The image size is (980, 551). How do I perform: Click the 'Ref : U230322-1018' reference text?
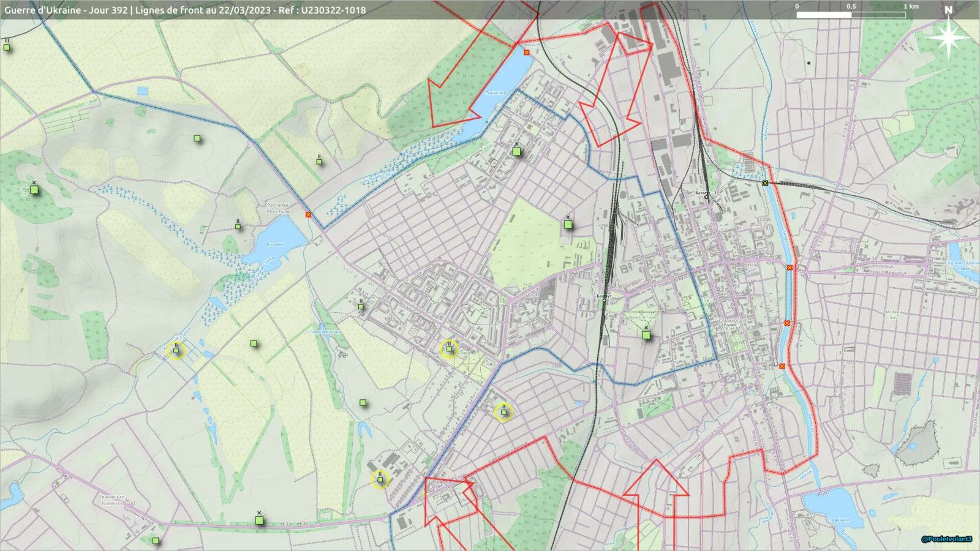pos(322,10)
